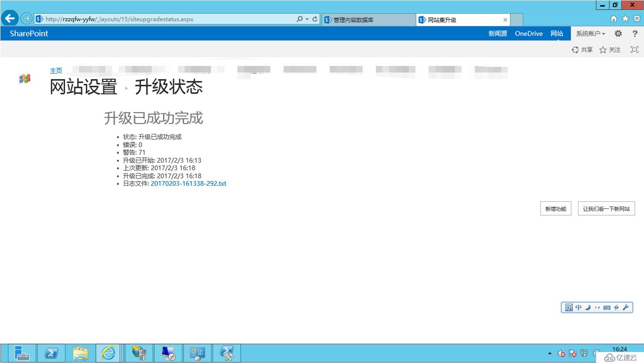644x363 pixels.
Task: Open IE favorites star icon
Action: [625, 18]
